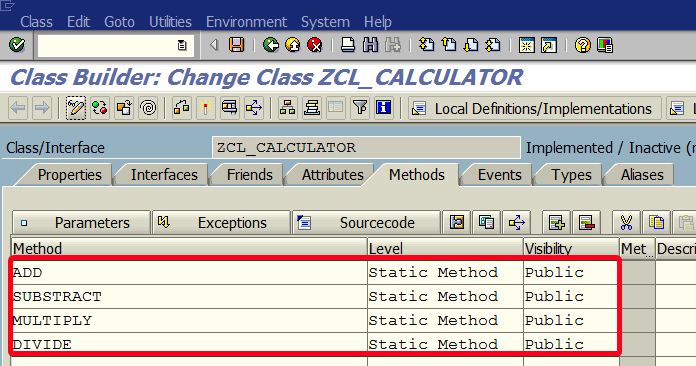The height and width of the screenshot is (366, 696).
Task: Go back using the green Back icon
Action: coord(270,45)
